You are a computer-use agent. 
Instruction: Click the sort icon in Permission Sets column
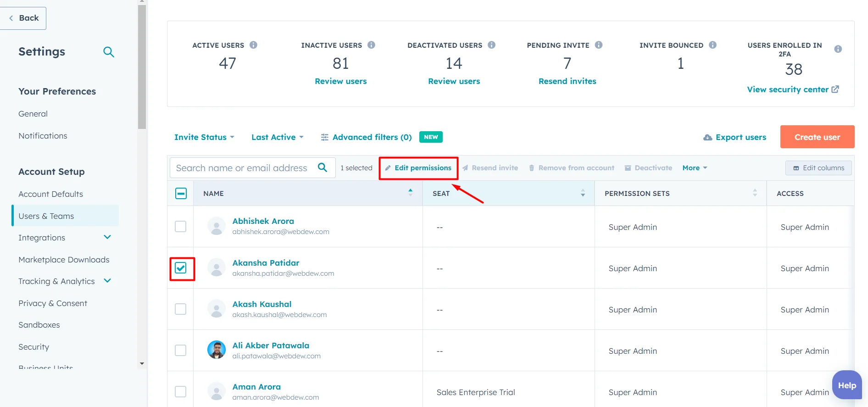click(x=755, y=193)
